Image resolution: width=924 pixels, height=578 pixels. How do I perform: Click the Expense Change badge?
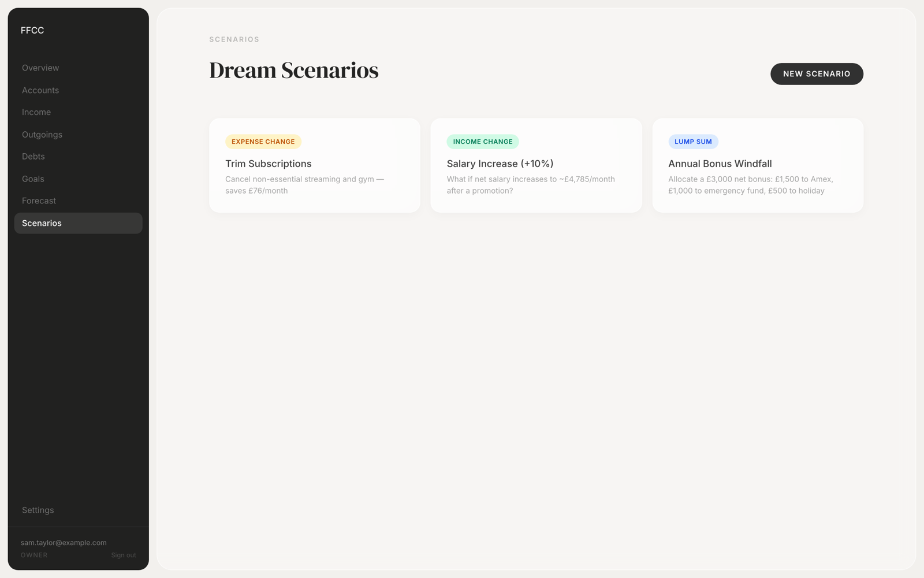(x=263, y=142)
